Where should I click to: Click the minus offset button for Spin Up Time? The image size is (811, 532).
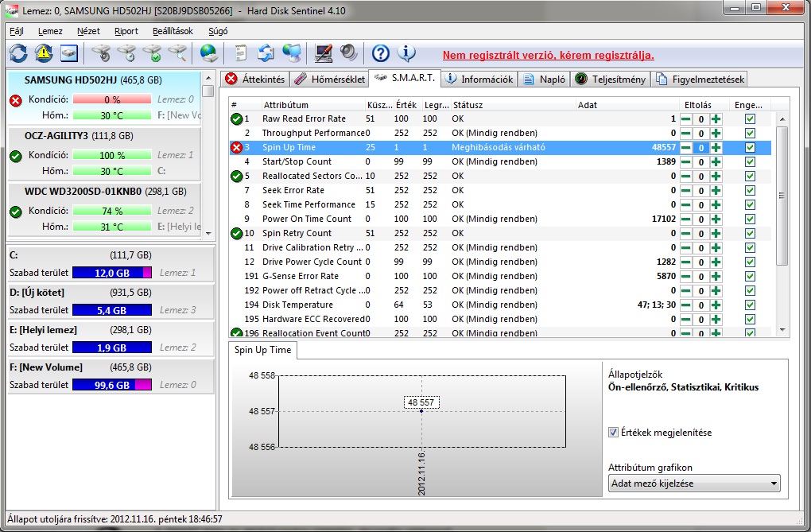tap(686, 147)
